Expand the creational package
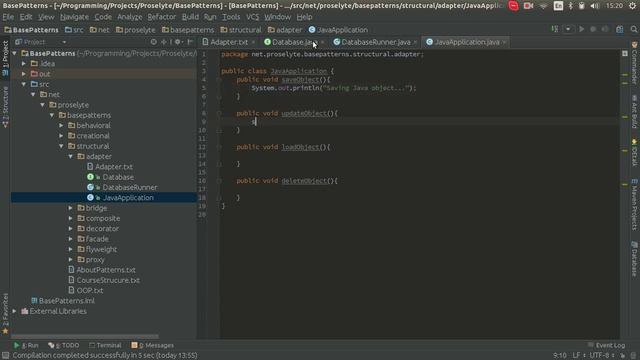 click(62, 136)
